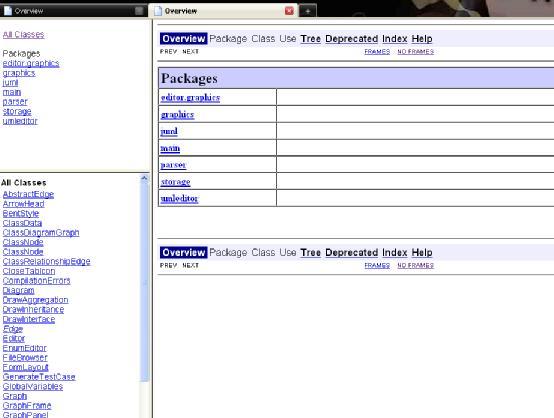This screenshot has height=418, width=554.
Task: Open parser in the left package list
Action: (15, 102)
